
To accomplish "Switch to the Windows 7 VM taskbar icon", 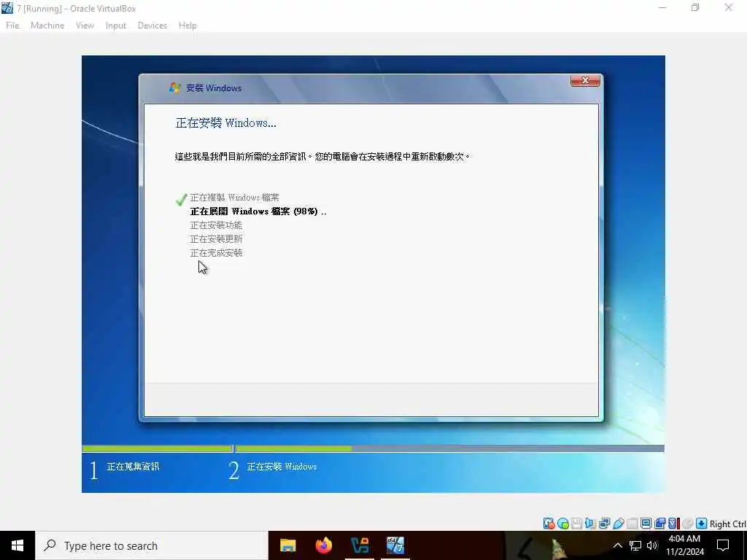I will [x=395, y=545].
